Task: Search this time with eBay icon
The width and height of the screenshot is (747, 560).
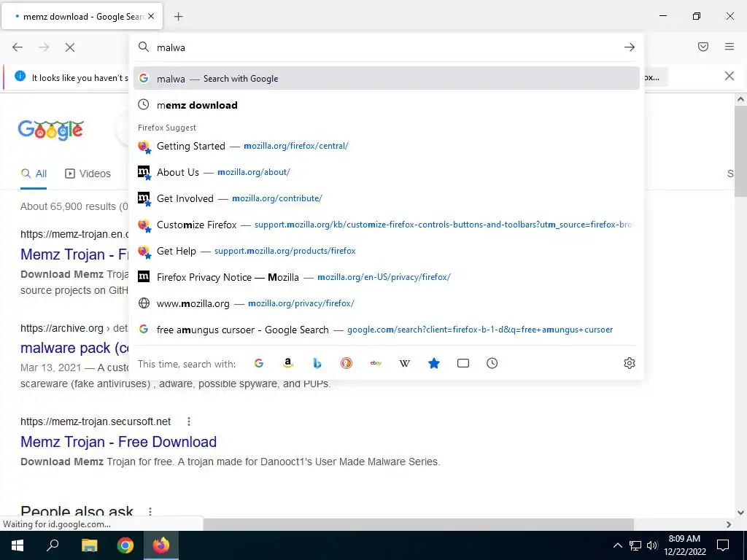Action: [x=376, y=363]
